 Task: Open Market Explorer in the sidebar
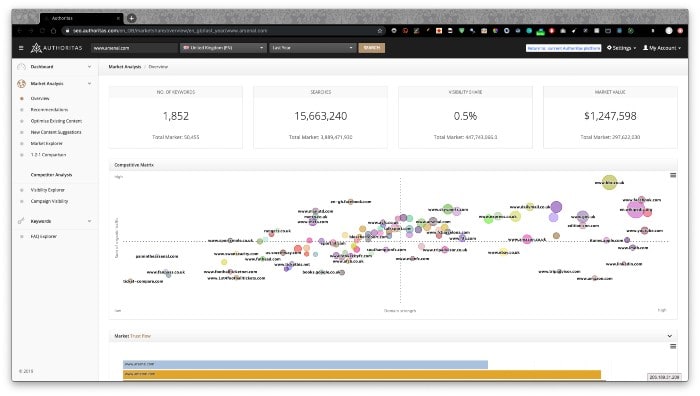(46, 144)
